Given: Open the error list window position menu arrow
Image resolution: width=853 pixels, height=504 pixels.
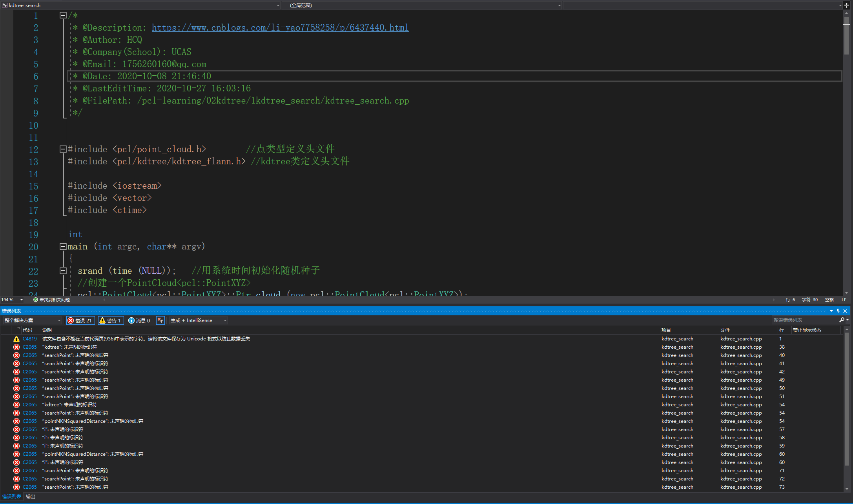Looking at the screenshot, I should tap(831, 311).
